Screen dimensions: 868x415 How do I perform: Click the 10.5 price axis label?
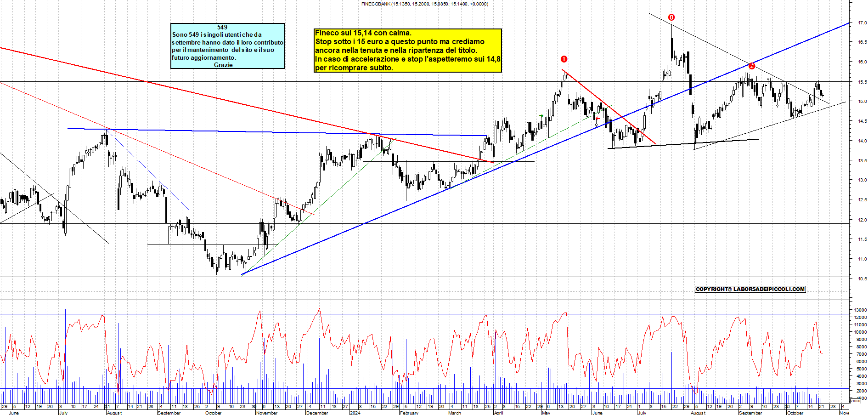(862, 279)
